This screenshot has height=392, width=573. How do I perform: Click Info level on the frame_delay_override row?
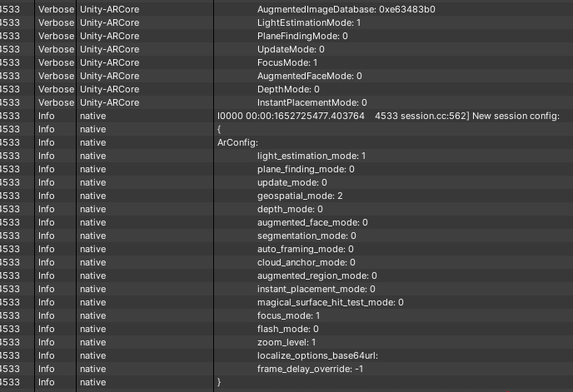click(47, 369)
